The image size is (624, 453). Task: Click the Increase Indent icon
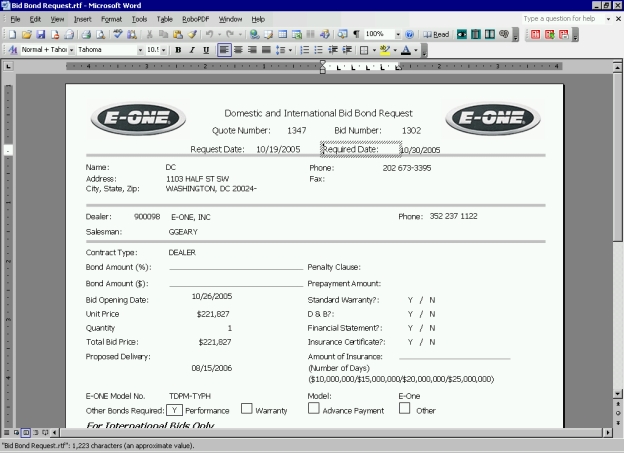tap(347, 50)
